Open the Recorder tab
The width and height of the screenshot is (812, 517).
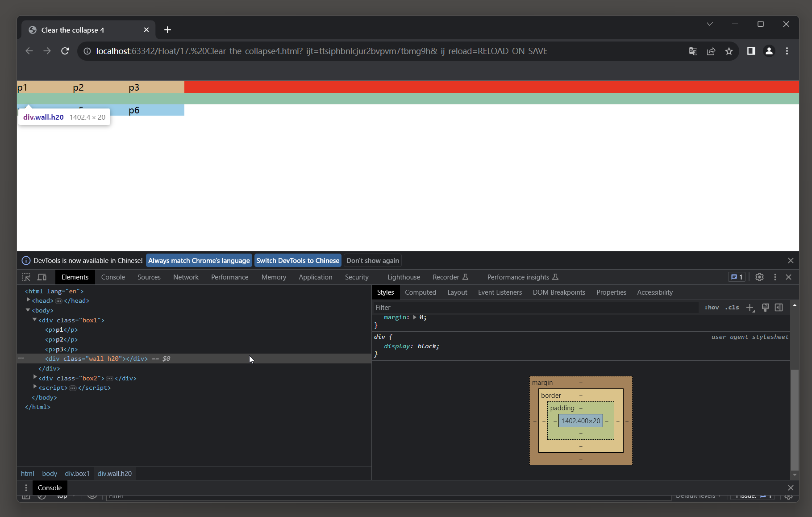(450, 277)
